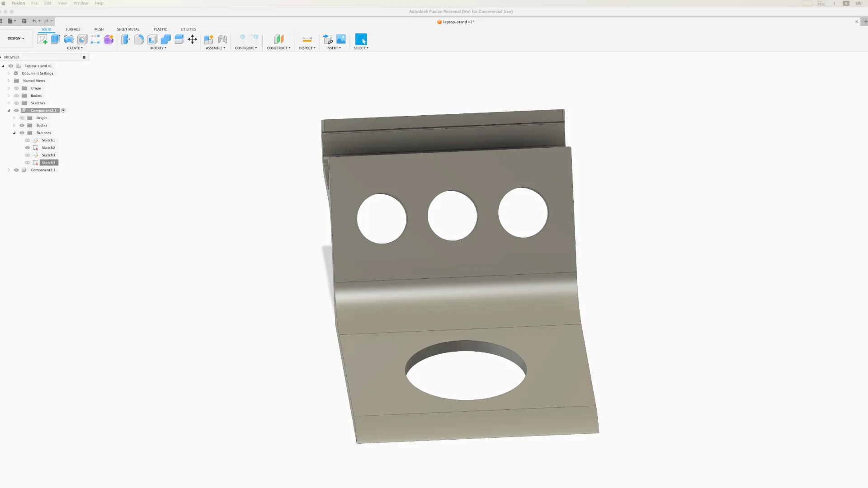Click the Insert Canvas image icon
Screen dimensions: 868x488
[341, 39]
